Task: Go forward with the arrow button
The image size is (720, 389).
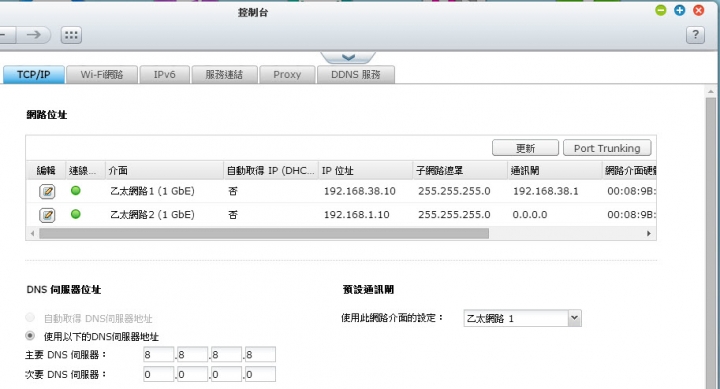Action: 34,35
